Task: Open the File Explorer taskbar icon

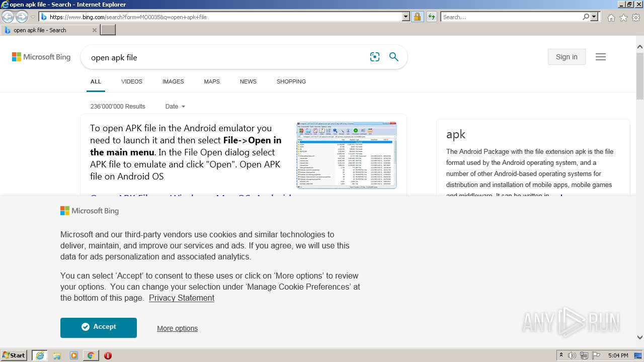Action: pyautogui.click(x=57, y=355)
